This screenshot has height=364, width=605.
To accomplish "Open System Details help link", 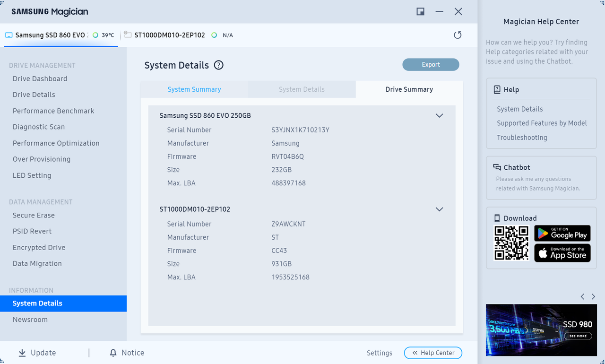I will [520, 109].
